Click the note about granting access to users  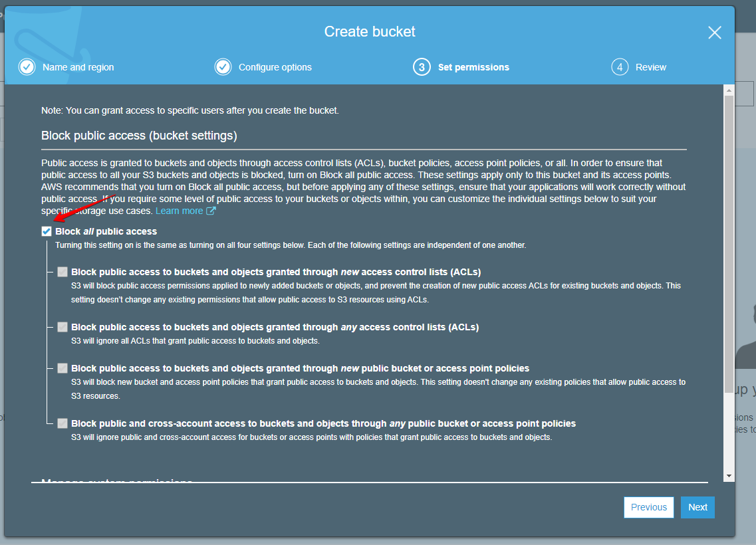190,110
